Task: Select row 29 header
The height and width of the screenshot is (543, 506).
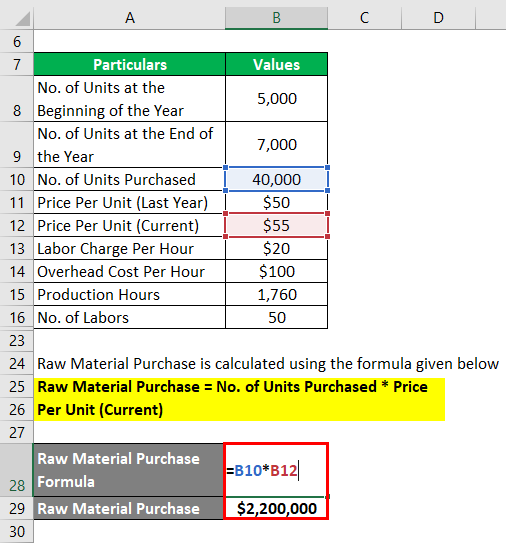Action: click(17, 508)
